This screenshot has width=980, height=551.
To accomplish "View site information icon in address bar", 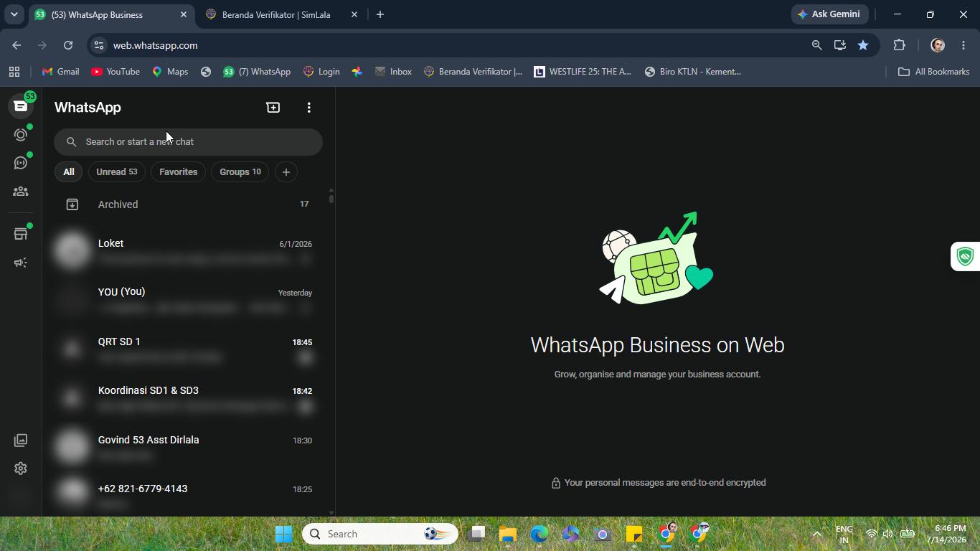I will (x=99, y=45).
